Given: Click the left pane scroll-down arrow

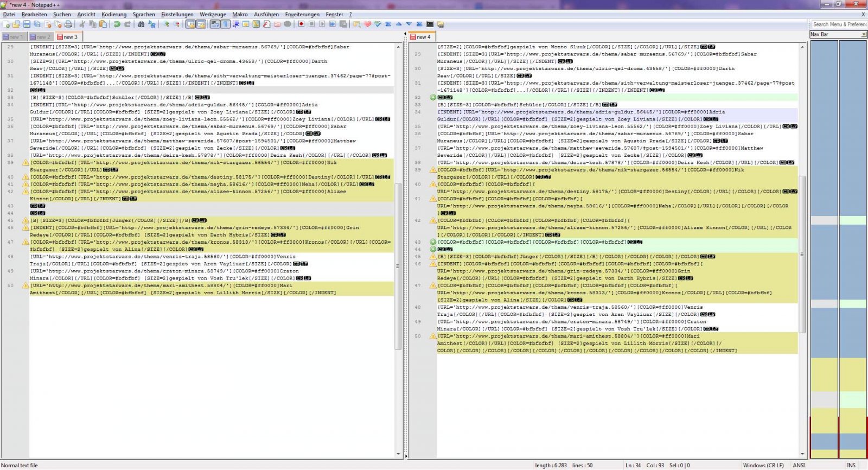Looking at the screenshot, I should 398,454.
